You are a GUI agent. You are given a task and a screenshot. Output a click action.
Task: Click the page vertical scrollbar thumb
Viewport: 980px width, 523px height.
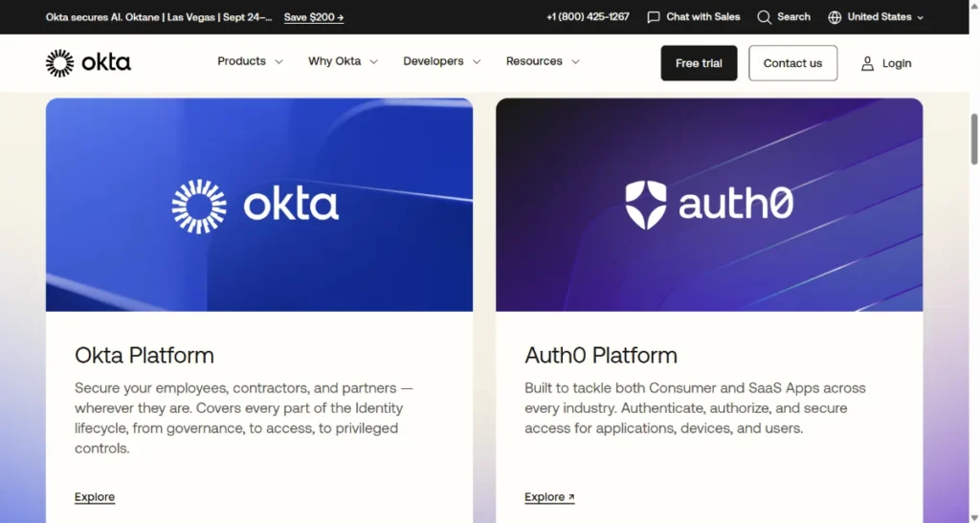[973, 140]
